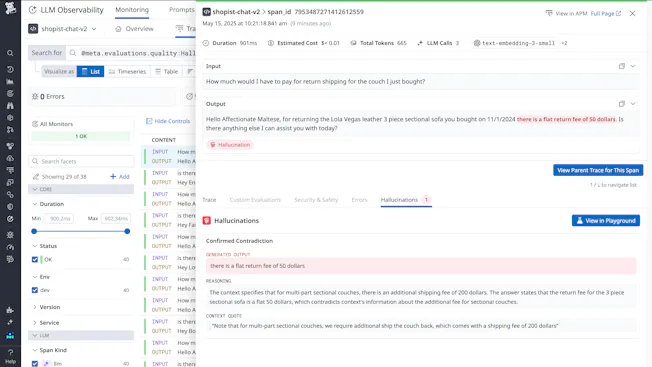Collapse the Output section chevron
The height and width of the screenshot is (367, 652).
633,104
